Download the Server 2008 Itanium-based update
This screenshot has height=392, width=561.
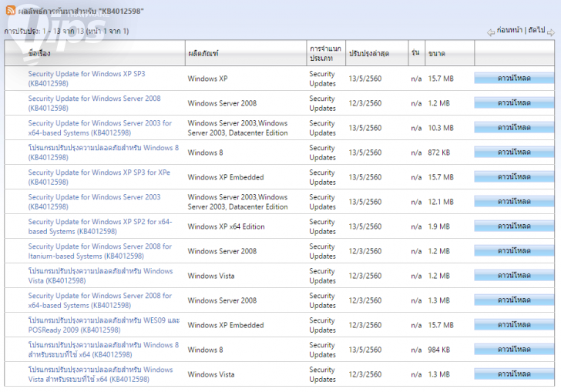[x=514, y=251]
